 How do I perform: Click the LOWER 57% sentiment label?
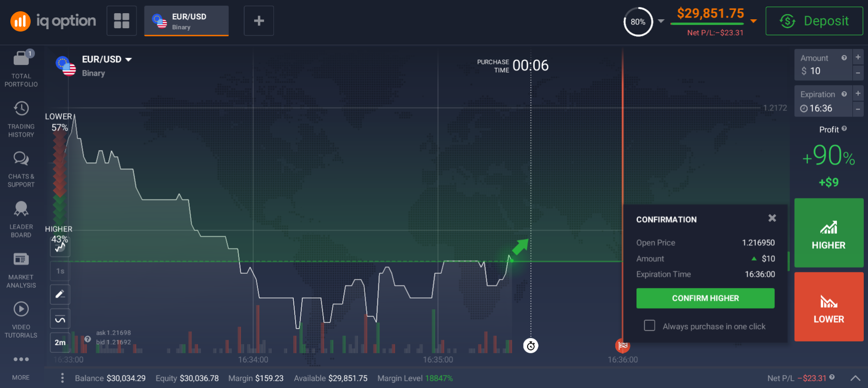(x=59, y=122)
